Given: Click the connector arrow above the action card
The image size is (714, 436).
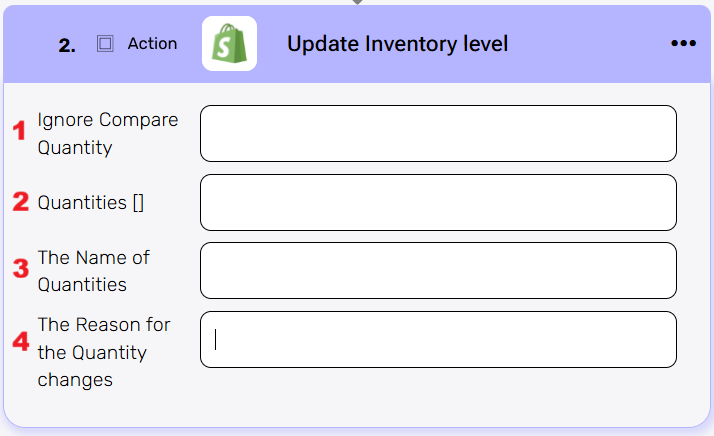Looking at the screenshot, I should (357, 2).
